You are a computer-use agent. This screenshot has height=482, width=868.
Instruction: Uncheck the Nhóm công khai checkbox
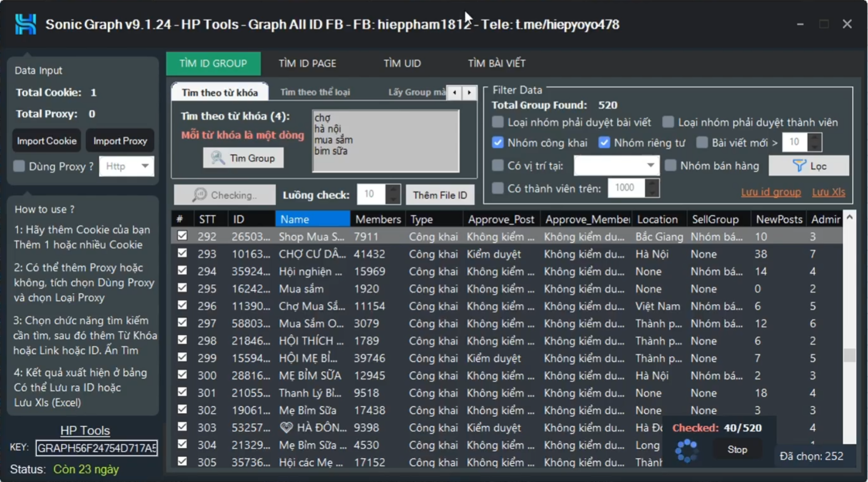pyautogui.click(x=498, y=143)
